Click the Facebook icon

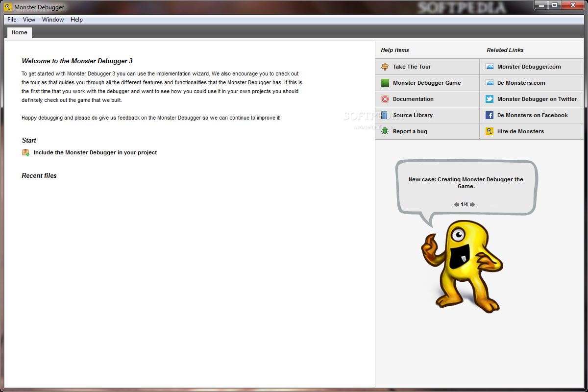[490, 115]
